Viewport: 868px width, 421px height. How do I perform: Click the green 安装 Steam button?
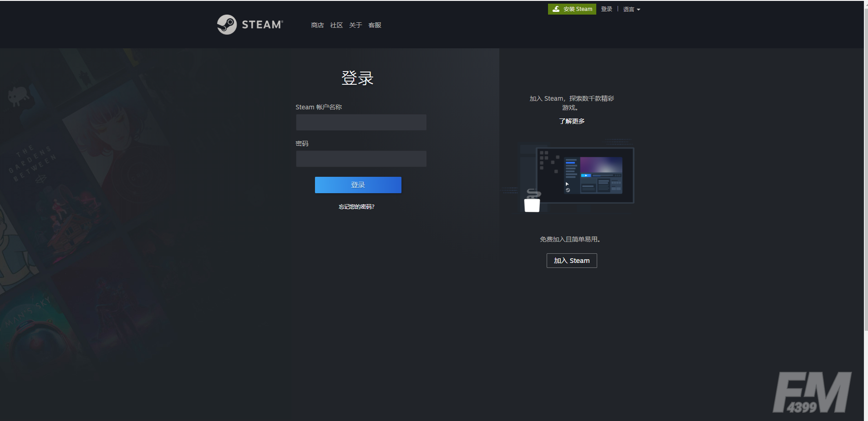click(572, 9)
